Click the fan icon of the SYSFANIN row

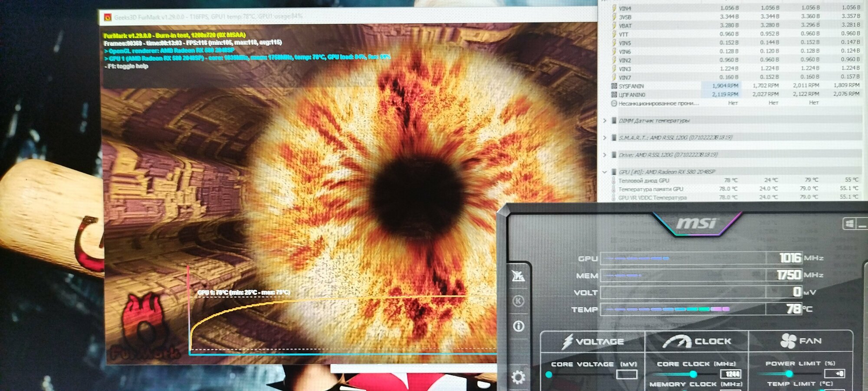pos(614,86)
